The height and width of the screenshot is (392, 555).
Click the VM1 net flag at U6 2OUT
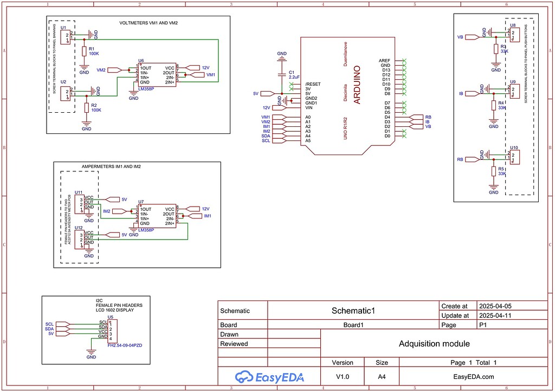pyautogui.click(x=197, y=75)
